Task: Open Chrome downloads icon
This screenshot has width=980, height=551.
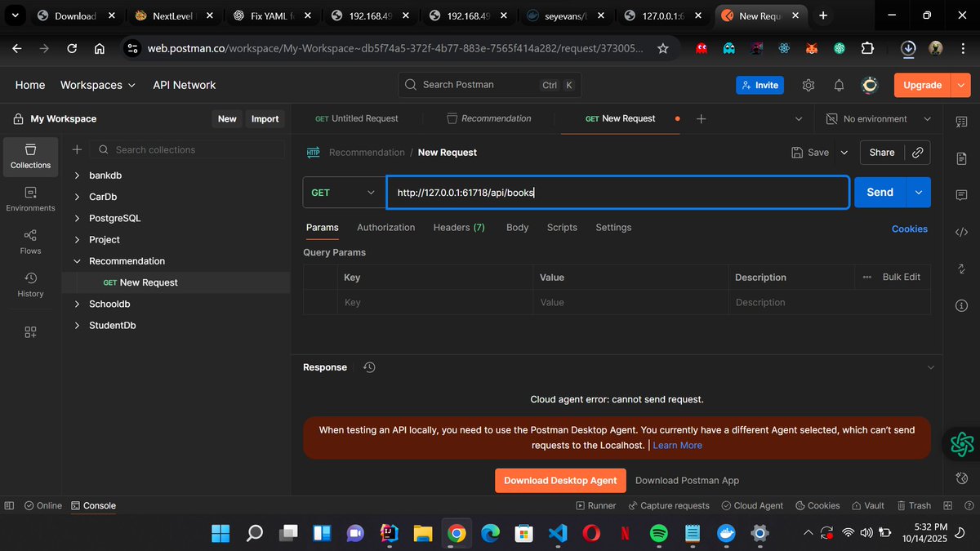Action: click(x=908, y=49)
